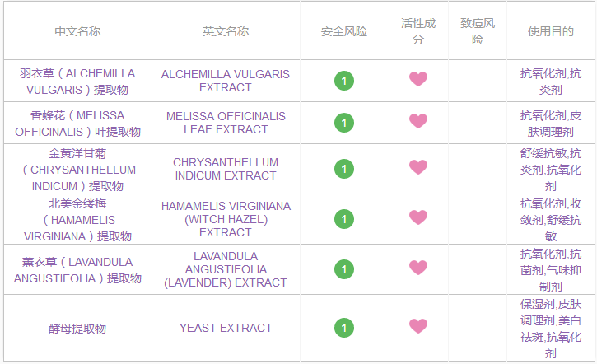
Task: Click the 安全风险 column header
Action: click(344, 32)
